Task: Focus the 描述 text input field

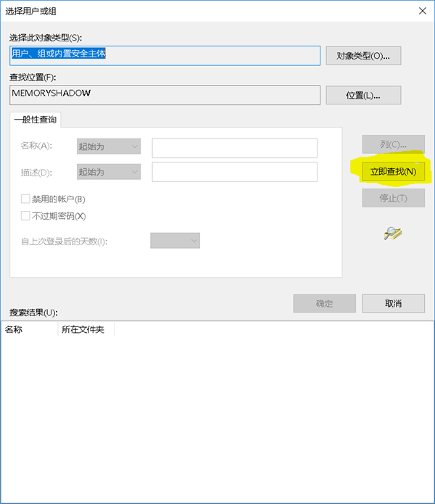Action: [234, 172]
